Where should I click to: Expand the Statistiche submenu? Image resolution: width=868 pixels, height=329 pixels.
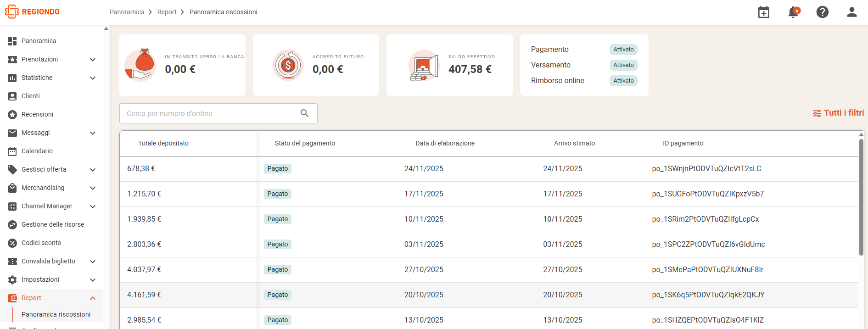click(93, 78)
